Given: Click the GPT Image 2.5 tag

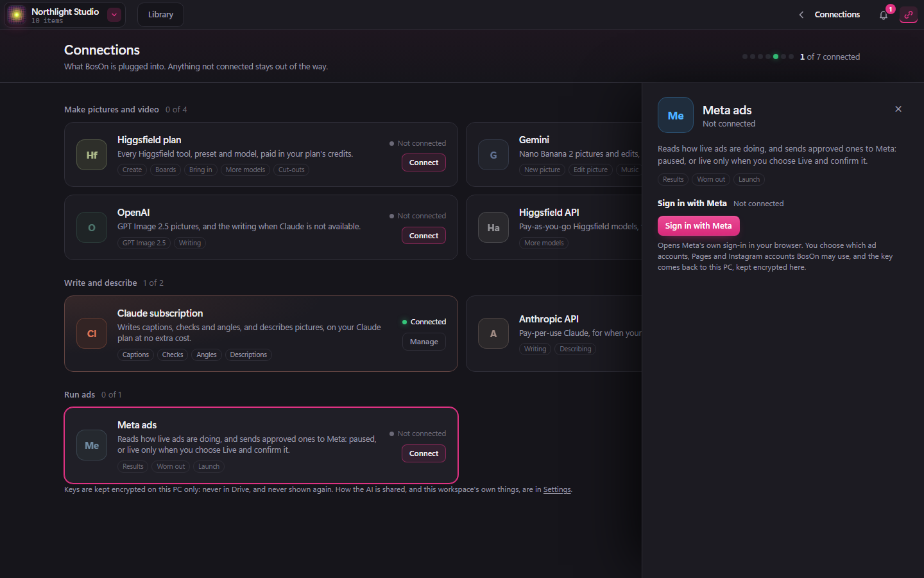Looking at the screenshot, I should click(x=144, y=243).
